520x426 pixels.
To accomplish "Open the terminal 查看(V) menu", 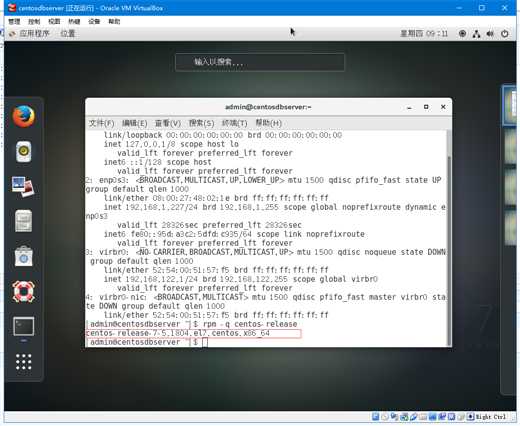I will pos(168,123).
